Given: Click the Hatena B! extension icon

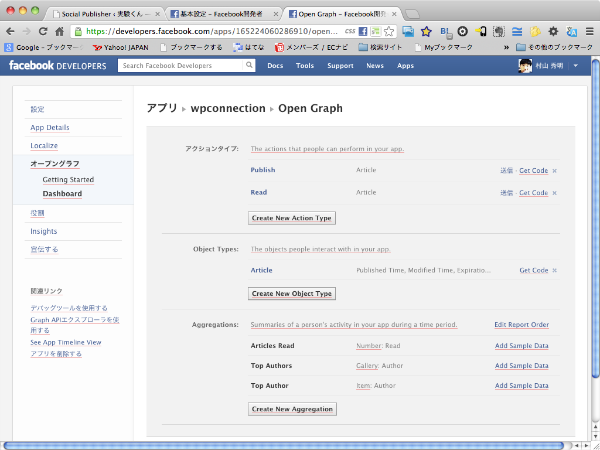Looking at the screenshot, I should (x=445, y=32).
